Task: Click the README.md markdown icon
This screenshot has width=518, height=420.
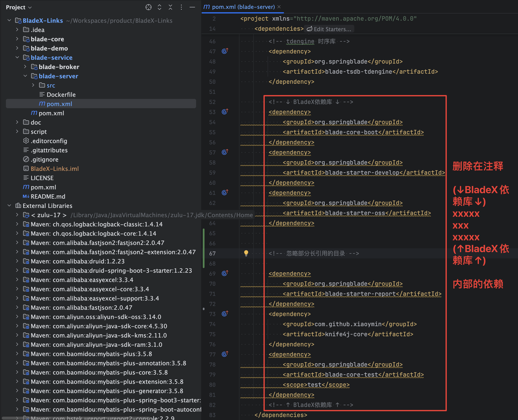Action: (x=26, y=196)
